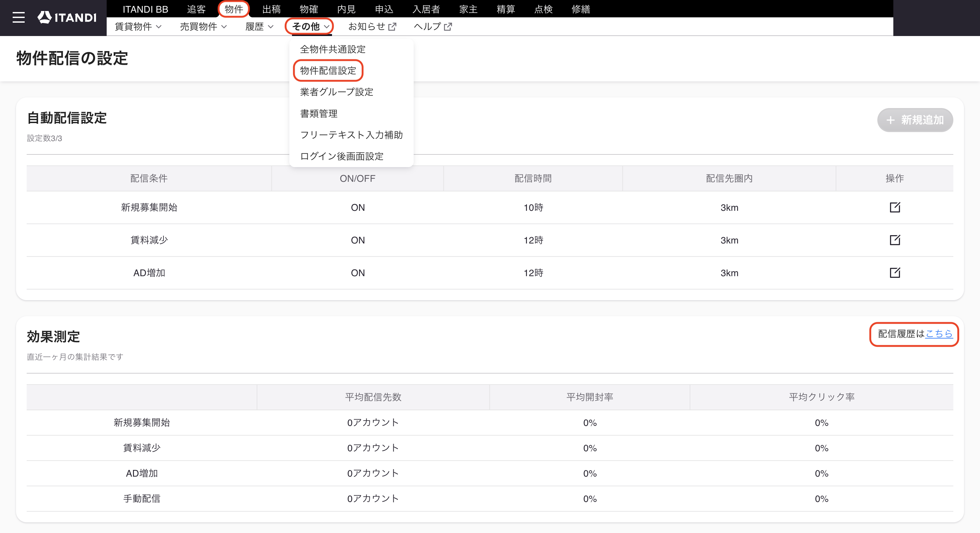The image size is (980, 533).
Task: Expand the 売買物件 dropdown
Action: 204,27
